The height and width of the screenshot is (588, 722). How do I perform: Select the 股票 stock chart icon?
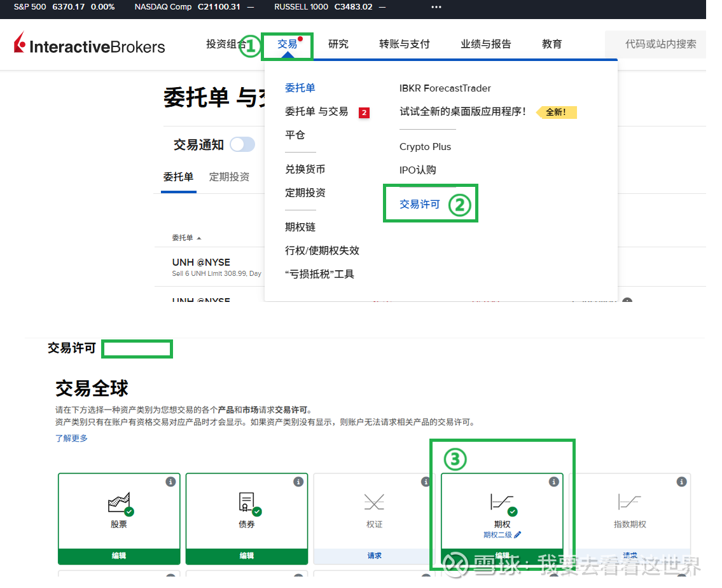pos(120,503)
